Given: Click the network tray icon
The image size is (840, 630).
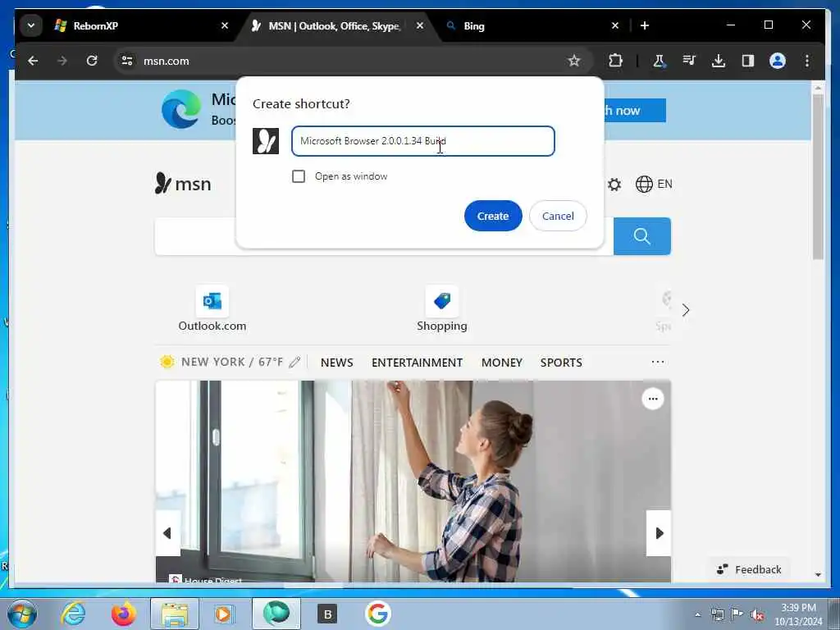Looking at the screenshot, I should (717, 614).
